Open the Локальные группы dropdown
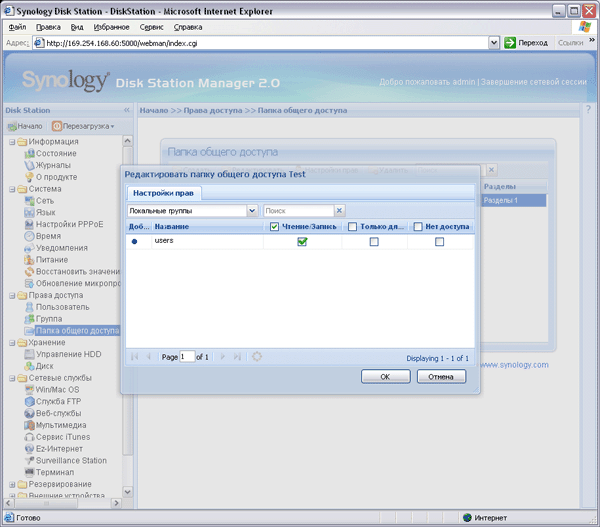This screenshot has width=600, height=527. [x=252, y=211]
